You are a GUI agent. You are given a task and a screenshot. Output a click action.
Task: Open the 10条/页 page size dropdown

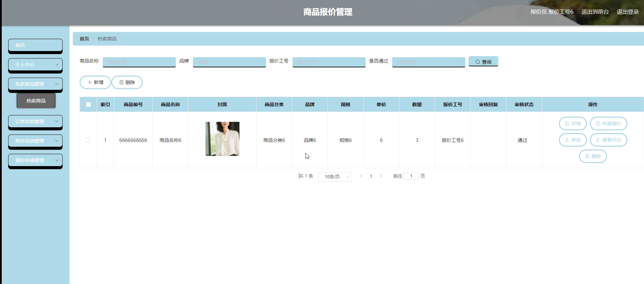(x=335, y=177)
